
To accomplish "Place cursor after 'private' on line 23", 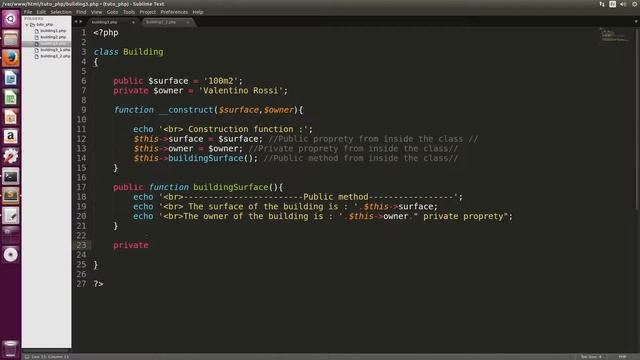I will [x=149, y=245].
